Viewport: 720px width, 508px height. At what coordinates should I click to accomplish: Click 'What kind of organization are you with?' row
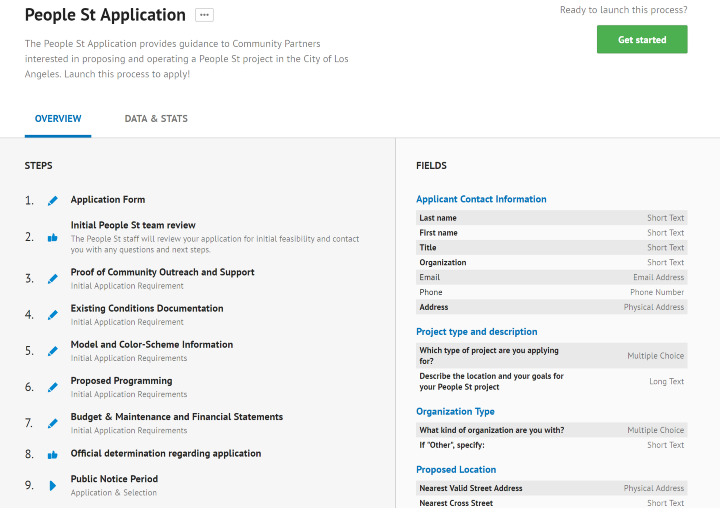point(551,430)
